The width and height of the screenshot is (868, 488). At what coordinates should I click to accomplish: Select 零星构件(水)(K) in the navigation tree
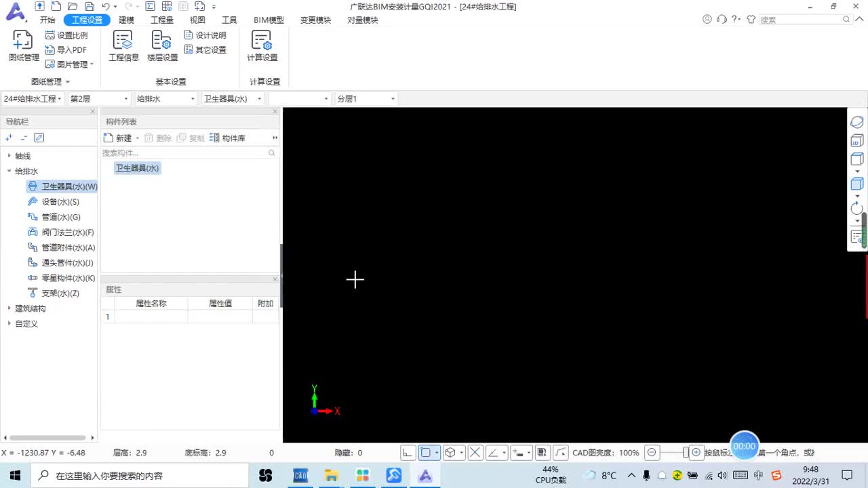click(61, 278)
